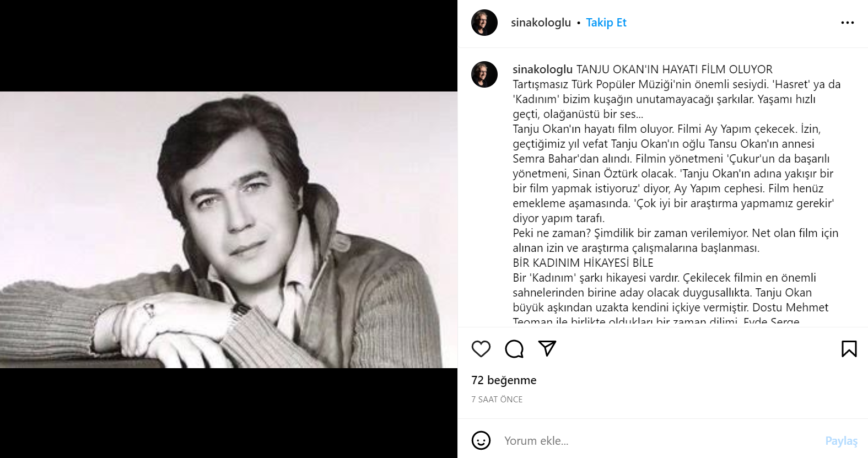Share post using paper plane icon
The height and width of the screenshot is (458, 868).
pyautogui.click(x=547, y=348)
